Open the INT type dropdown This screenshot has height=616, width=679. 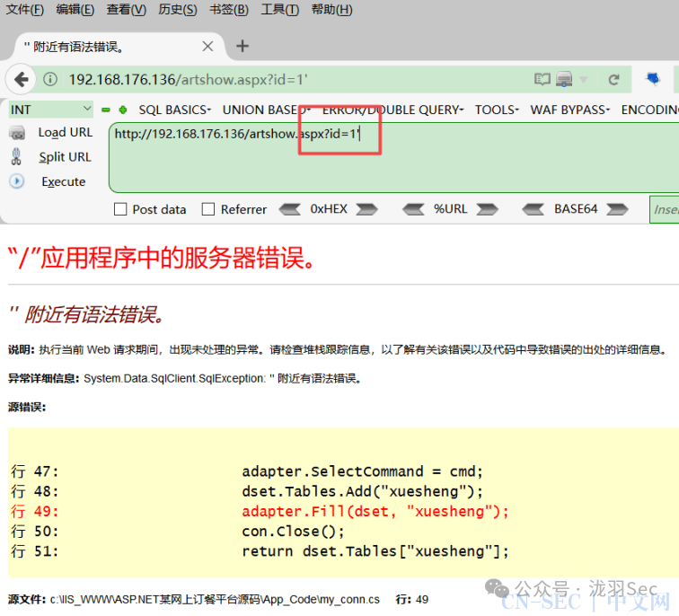point(50,110)
